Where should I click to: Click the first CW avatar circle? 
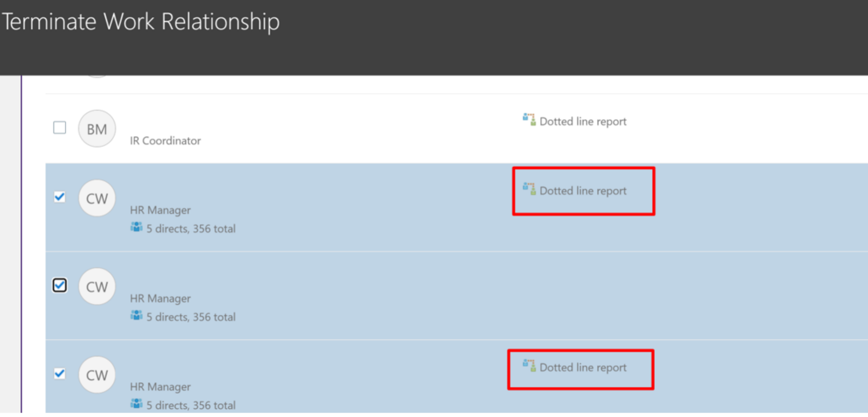tap(97, 198)
